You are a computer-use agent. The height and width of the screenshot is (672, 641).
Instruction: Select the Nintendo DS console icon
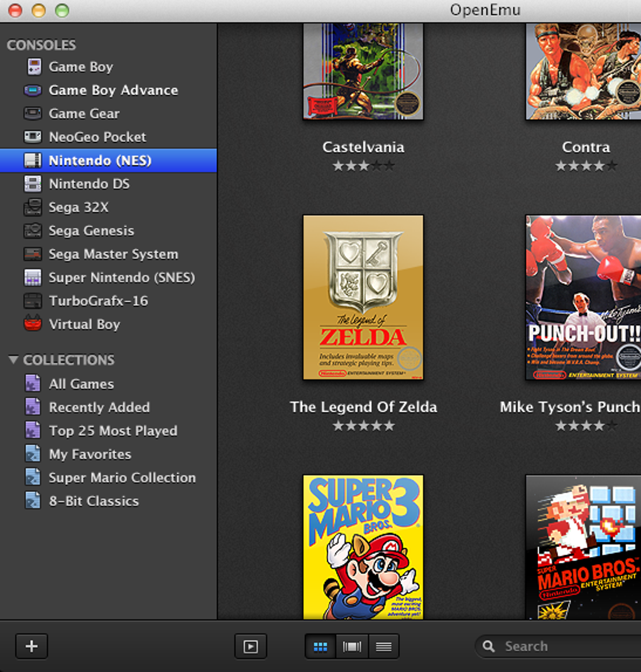pyautogui.click(x=33, y=184)
